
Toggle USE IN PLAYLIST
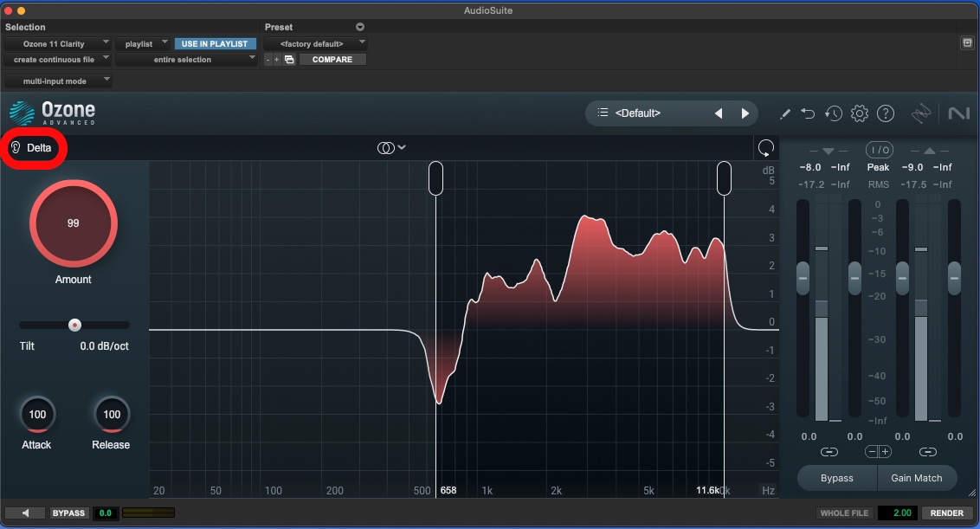coord(215,44)
